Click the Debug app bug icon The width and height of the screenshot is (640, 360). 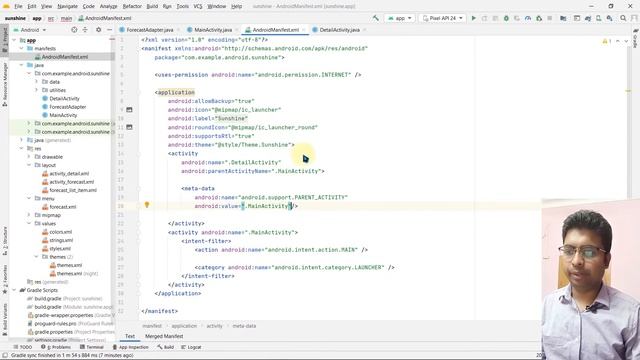point(506,18)
